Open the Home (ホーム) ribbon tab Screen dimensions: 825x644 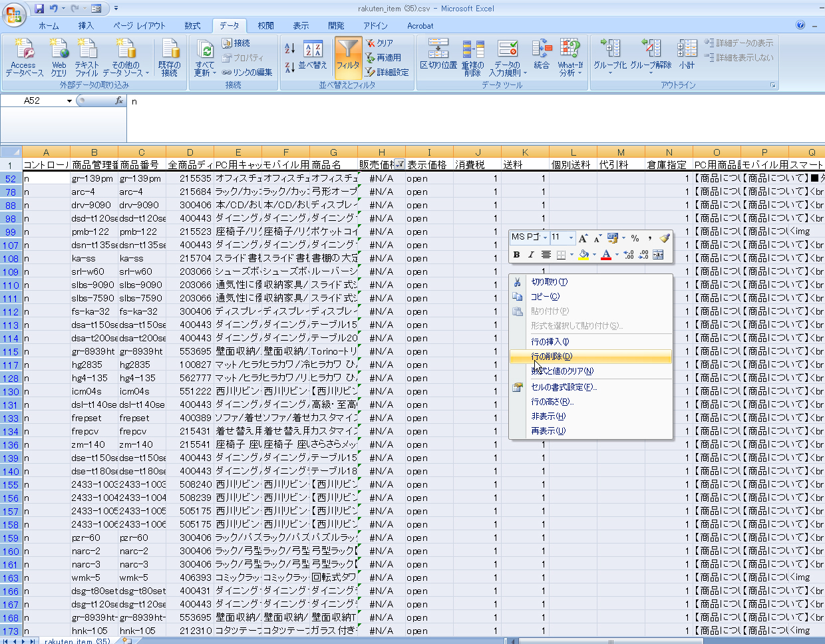[49, 26]
